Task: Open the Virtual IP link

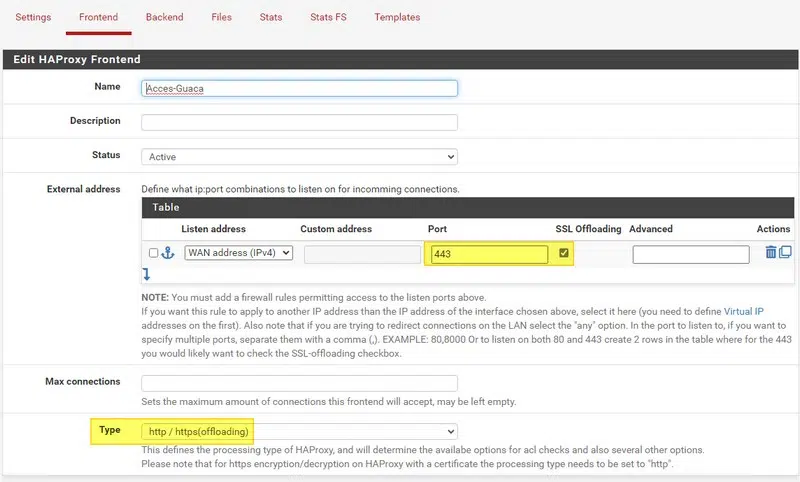Action: pos(743,311)
